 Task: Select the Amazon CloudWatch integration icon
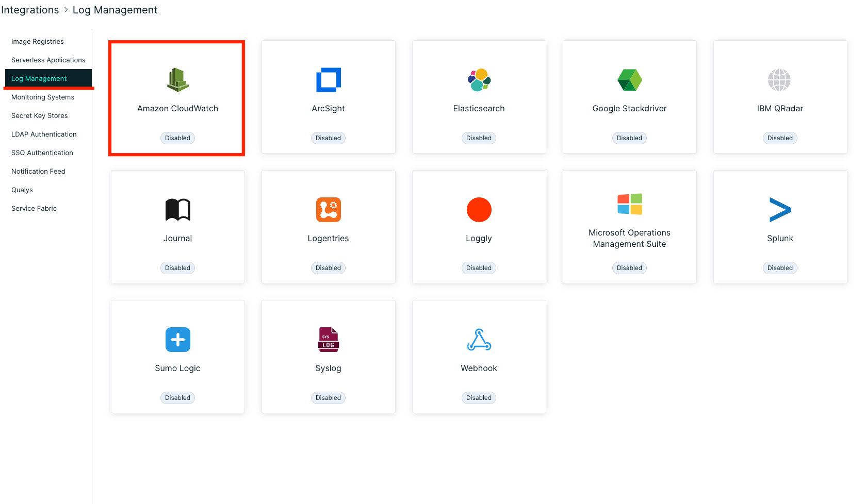(177, 80)
